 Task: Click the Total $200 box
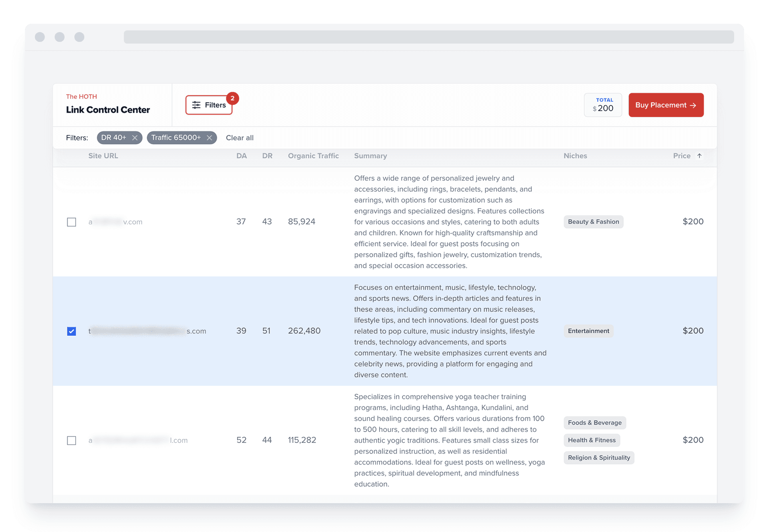coord(602,105)
